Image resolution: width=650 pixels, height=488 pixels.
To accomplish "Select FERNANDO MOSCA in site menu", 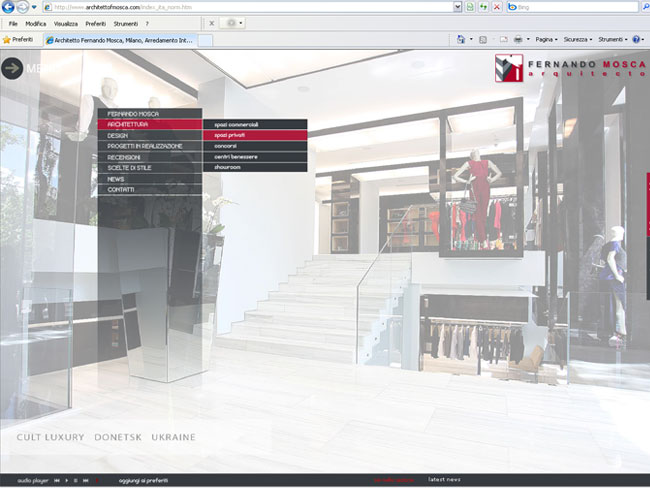I will [x=150, y=114].
